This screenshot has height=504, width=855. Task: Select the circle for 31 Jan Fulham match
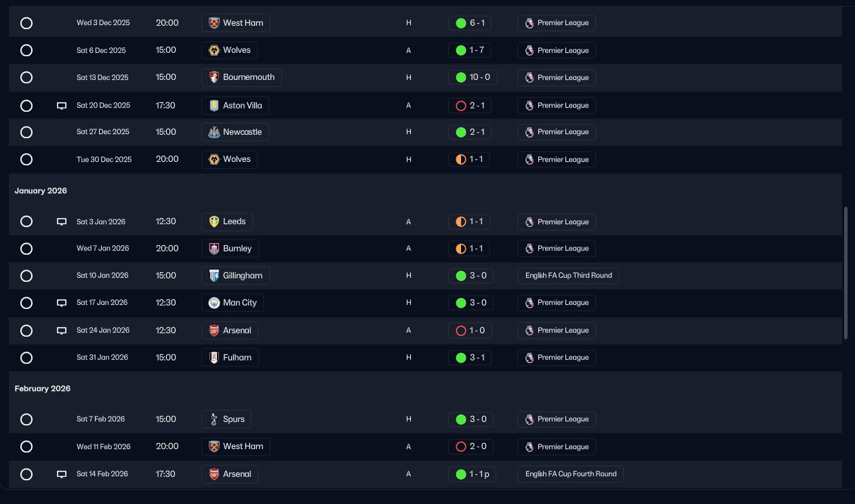point(26,358)
